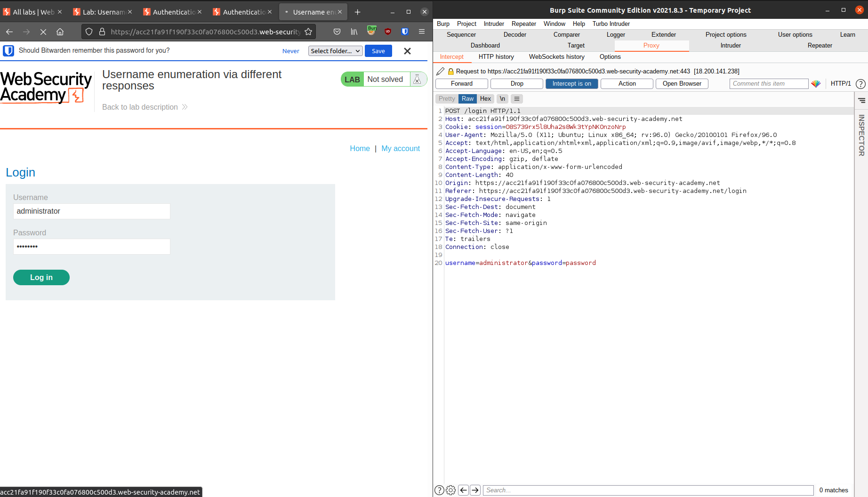Open the Action dropdown button

tap(627, 83)
